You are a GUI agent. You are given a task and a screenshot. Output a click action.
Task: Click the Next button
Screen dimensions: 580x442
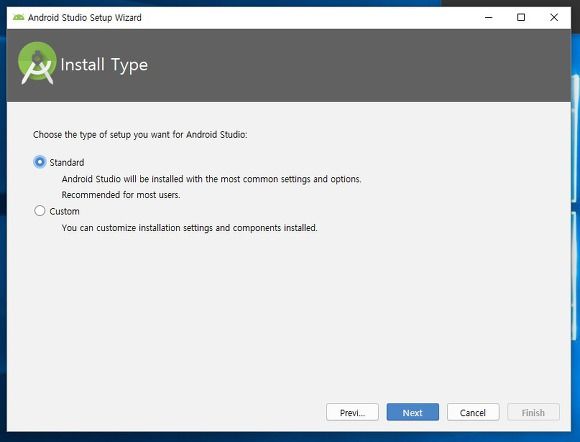click(412, 412)
